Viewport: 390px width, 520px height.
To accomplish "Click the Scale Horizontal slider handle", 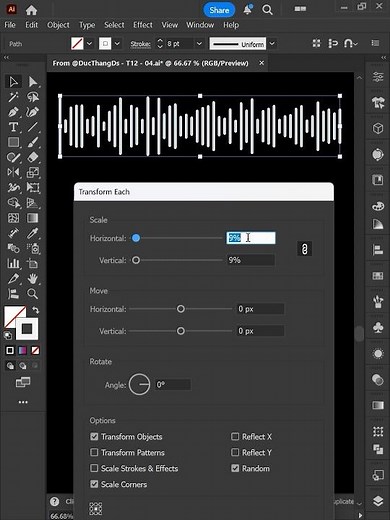I will pyautogui.click(x=136, y=238).
